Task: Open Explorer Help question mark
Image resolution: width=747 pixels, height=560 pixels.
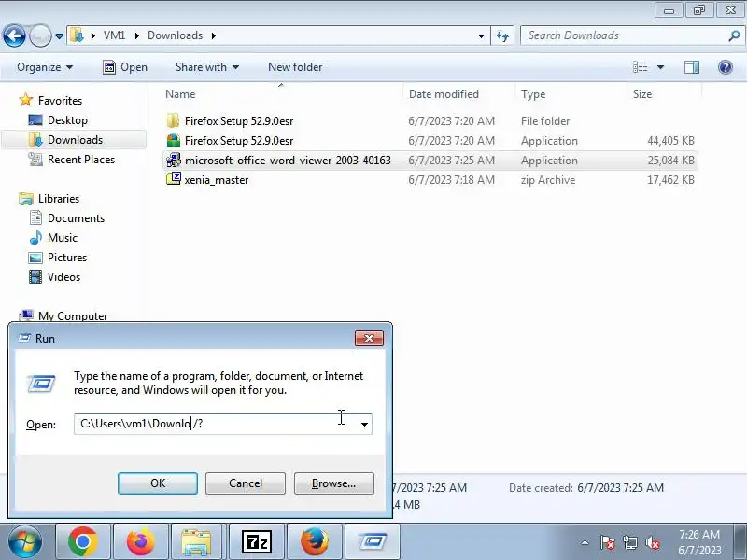Action: pos(726,67)
